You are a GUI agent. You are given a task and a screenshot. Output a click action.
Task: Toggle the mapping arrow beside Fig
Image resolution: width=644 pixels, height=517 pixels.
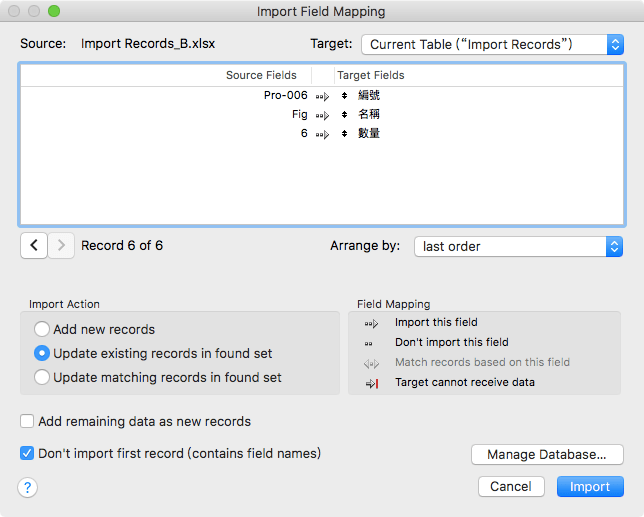(x=321, y=115)
